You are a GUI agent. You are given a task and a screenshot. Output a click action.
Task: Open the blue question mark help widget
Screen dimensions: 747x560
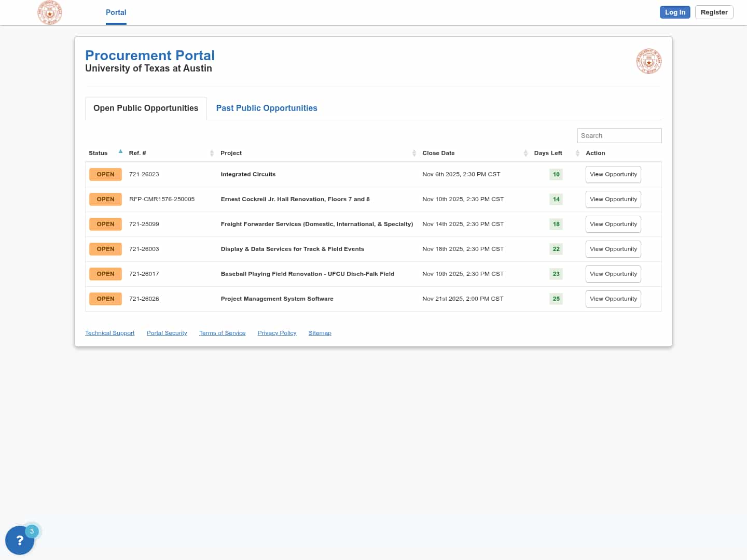point(20,540)
